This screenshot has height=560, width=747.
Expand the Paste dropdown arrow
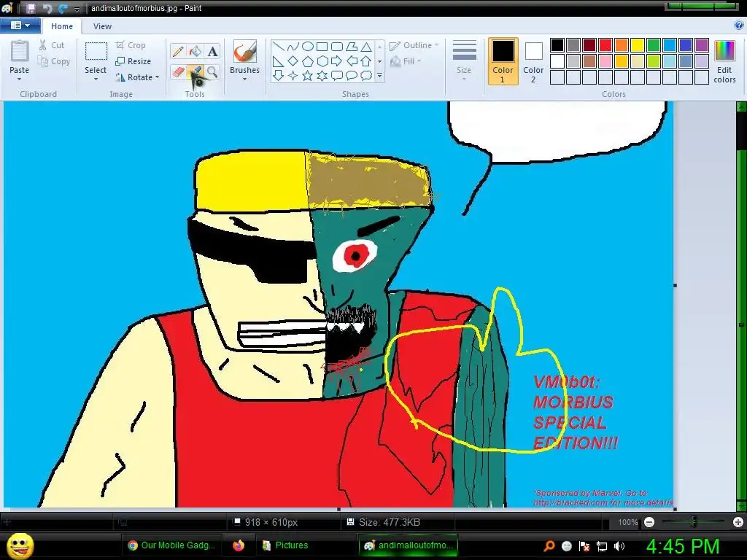20,80
